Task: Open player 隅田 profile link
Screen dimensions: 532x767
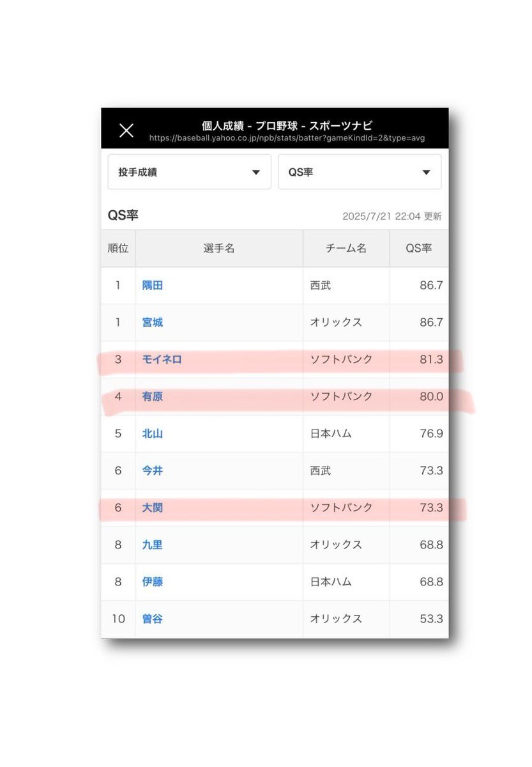Action: coord(153,285)
